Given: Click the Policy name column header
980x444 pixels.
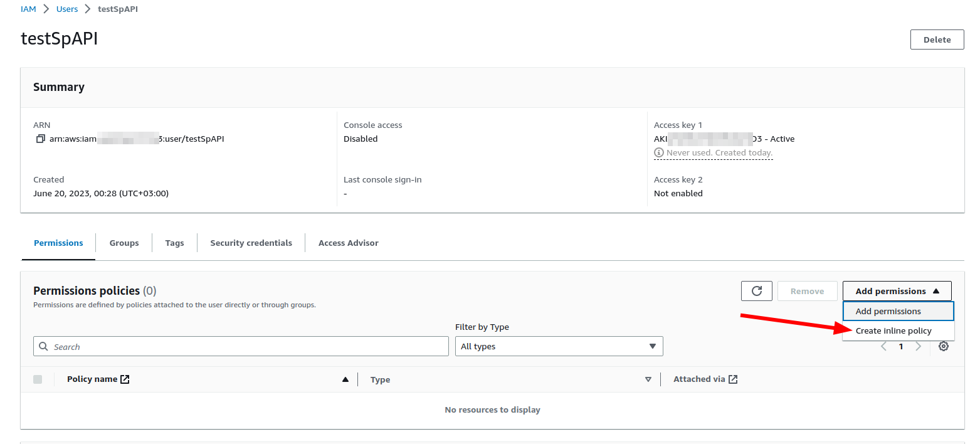Looking at the screenshot, I should pos(92,379).
